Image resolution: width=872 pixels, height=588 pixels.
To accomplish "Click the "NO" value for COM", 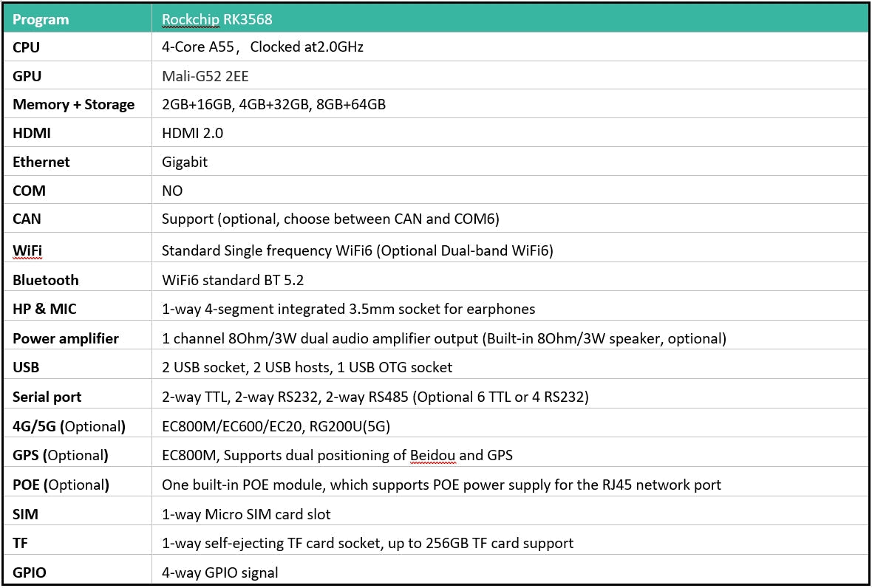I will (172, 191).
